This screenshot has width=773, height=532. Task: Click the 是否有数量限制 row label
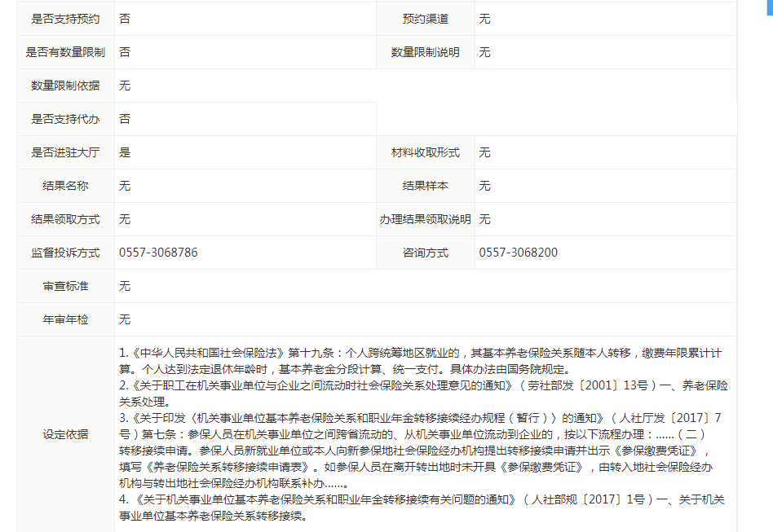pos(65,52)
